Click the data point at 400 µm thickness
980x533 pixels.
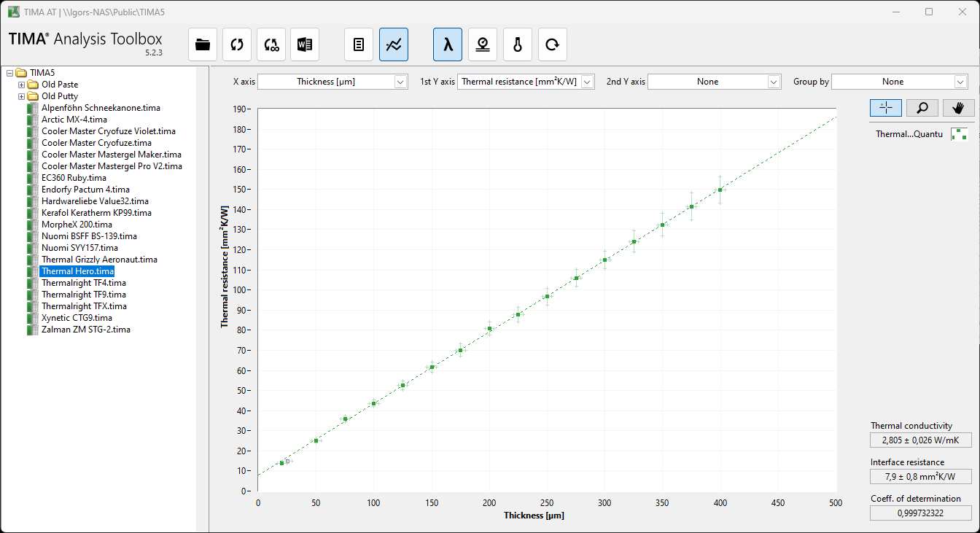click(720, 190)
